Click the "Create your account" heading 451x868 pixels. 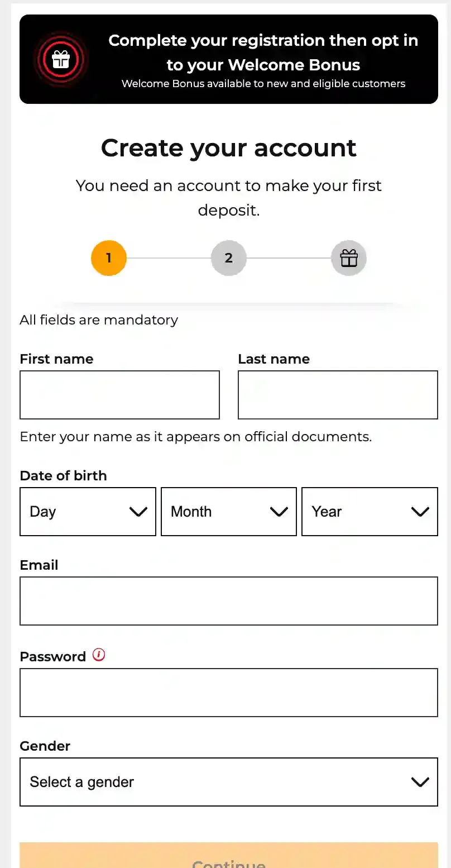pos(228,147)
